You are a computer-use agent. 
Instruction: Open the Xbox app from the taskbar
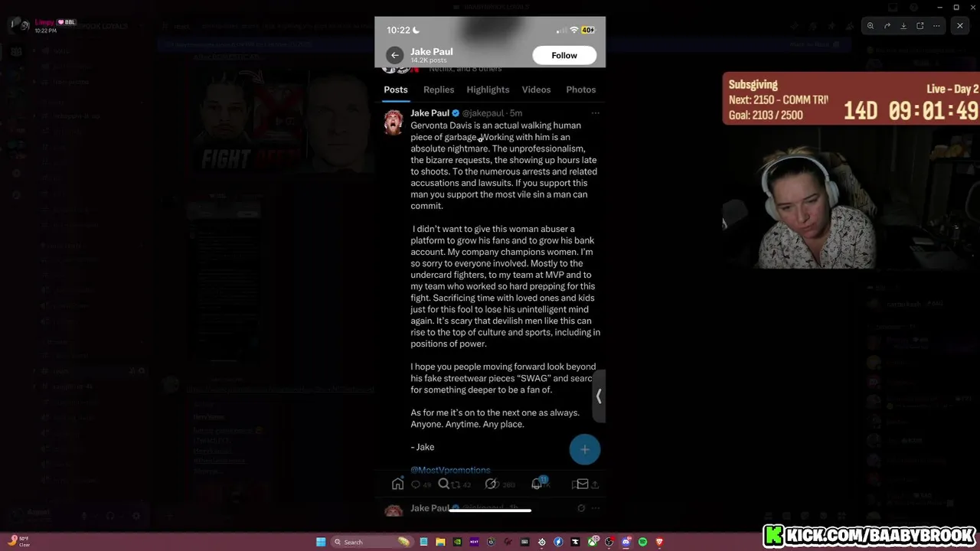(x=593, y=542)
